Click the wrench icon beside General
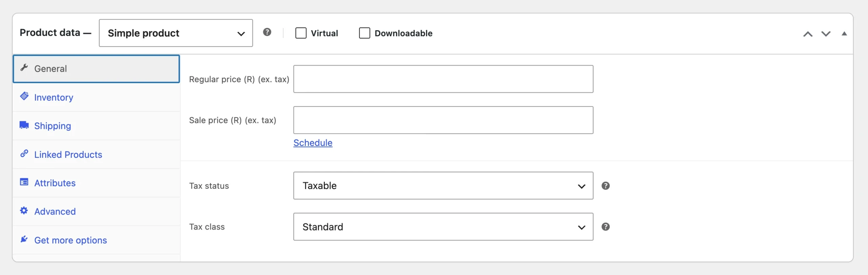The width and height of the screenshot is (868, 275). coord(24,68)
